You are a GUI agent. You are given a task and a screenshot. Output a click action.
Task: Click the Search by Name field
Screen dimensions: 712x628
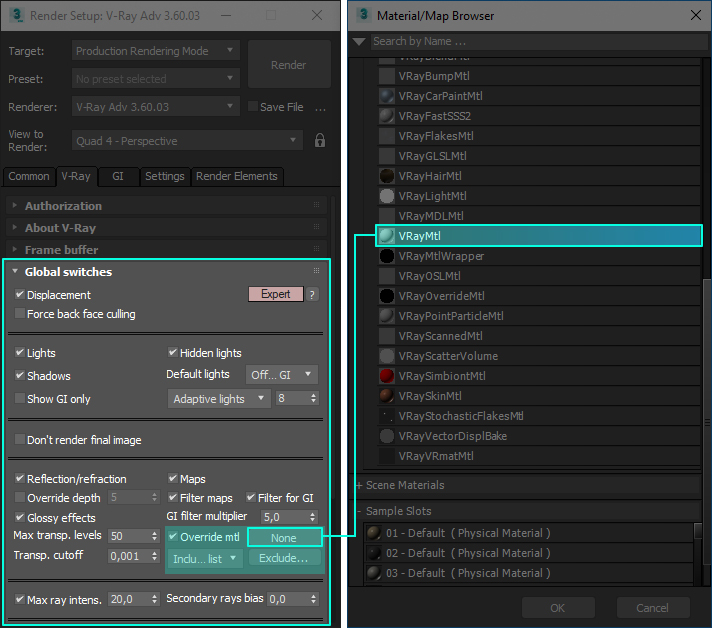tap(539, 41)
